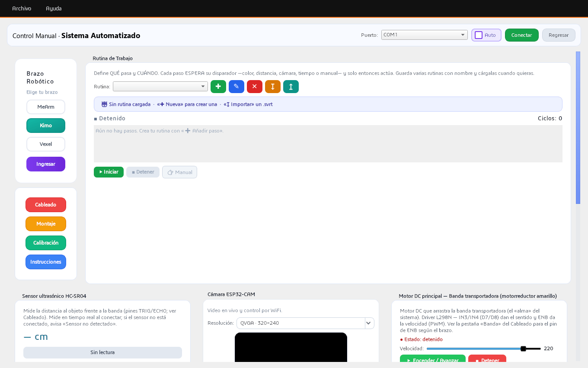Click the Estado: detenido motor status

tap(422, 339)
